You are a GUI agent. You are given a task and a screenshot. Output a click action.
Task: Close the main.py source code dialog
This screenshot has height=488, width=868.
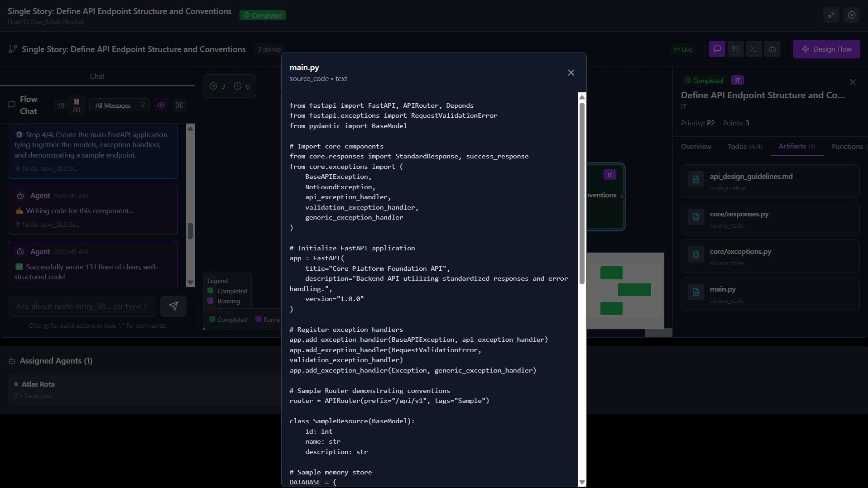coord(571,73)
